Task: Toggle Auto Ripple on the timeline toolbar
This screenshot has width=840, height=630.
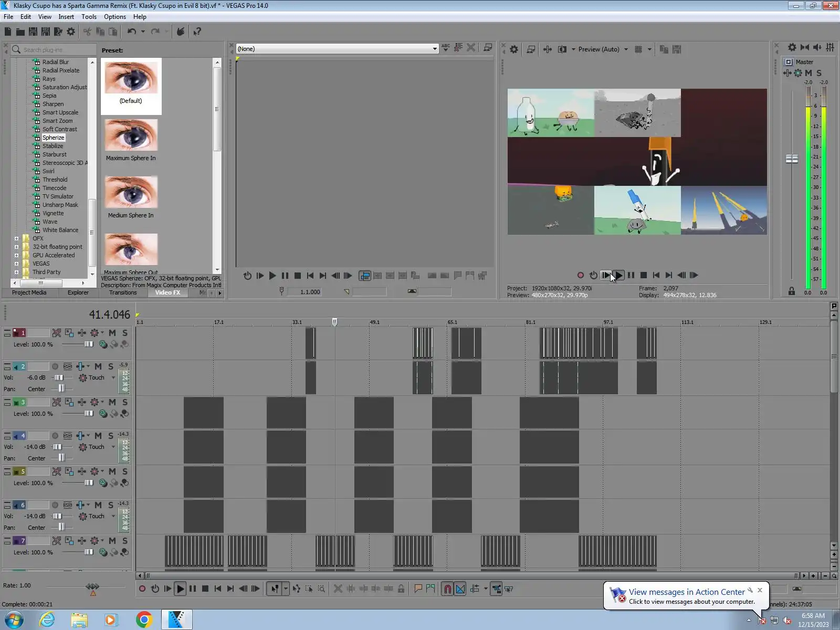Action: point(475,589)
